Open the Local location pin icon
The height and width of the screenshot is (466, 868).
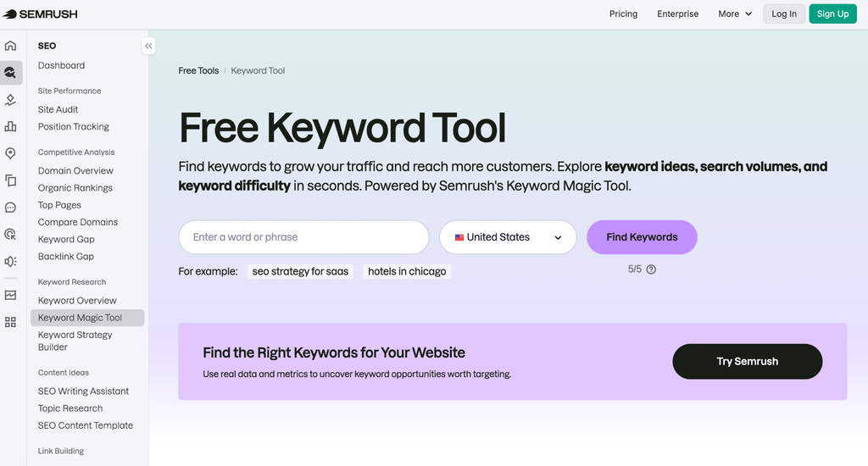(10, 153)
